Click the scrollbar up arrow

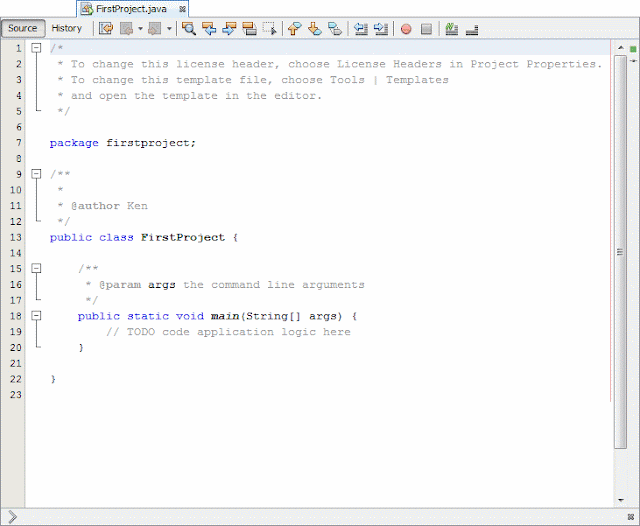621,48
